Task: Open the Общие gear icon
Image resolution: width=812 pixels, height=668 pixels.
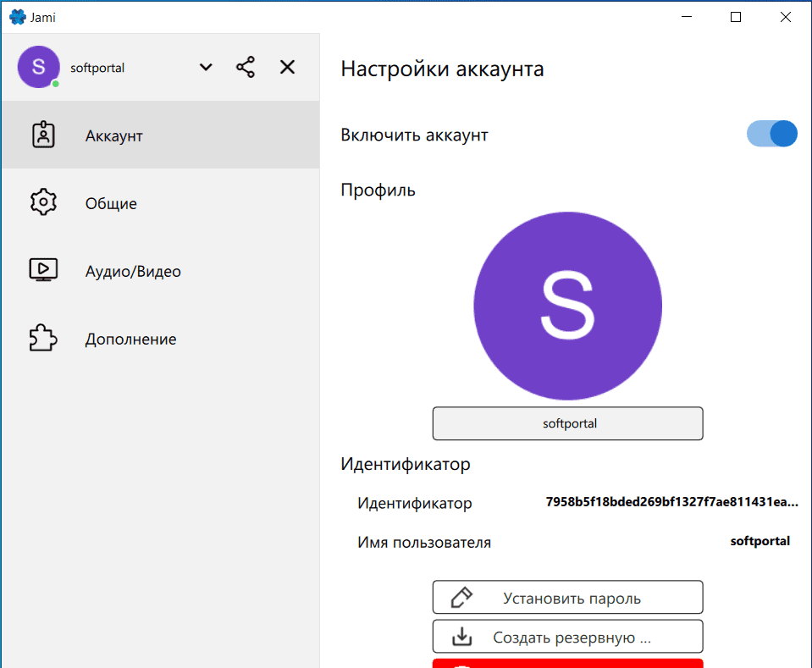Action: (43, 202)
